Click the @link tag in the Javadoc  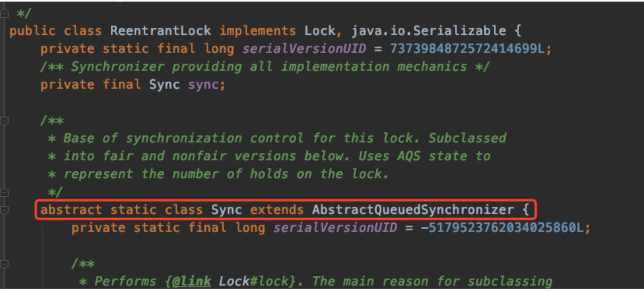click(x=191, y=281)
